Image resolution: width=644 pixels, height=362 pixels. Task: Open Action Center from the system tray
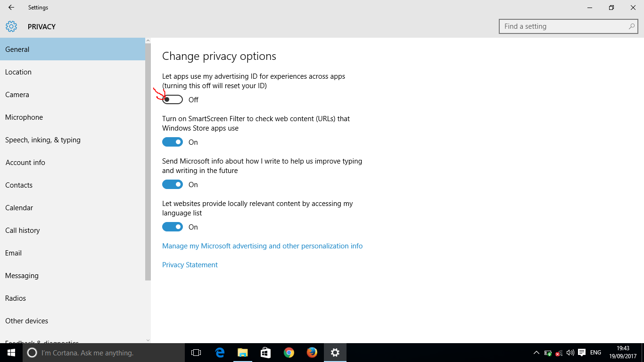coord(582,353)
